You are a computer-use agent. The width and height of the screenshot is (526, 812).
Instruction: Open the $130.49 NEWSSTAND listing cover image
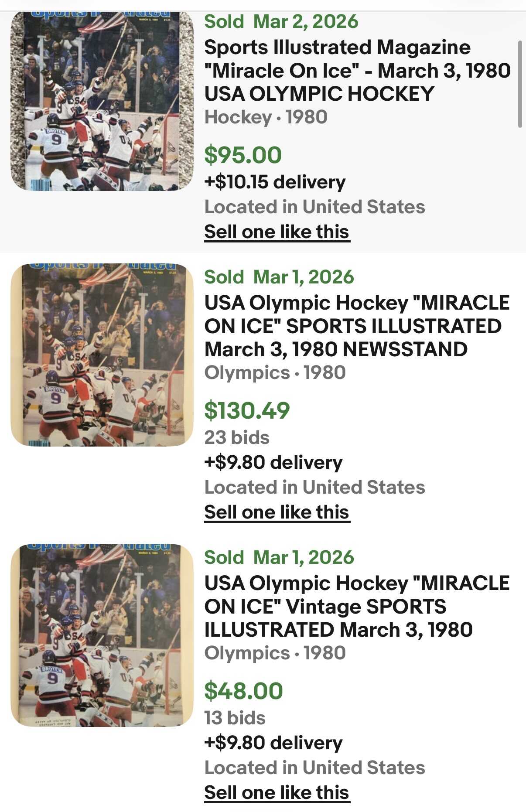[102, 355]
